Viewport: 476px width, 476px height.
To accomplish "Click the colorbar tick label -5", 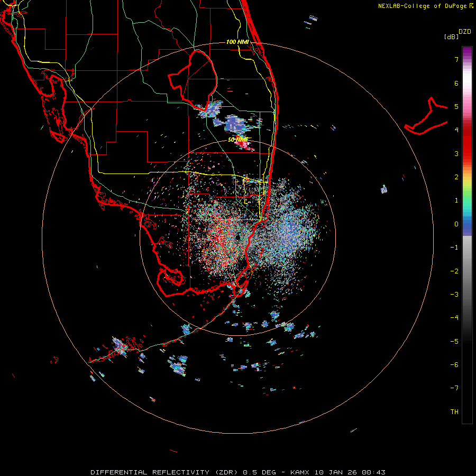I will [454, 342].
